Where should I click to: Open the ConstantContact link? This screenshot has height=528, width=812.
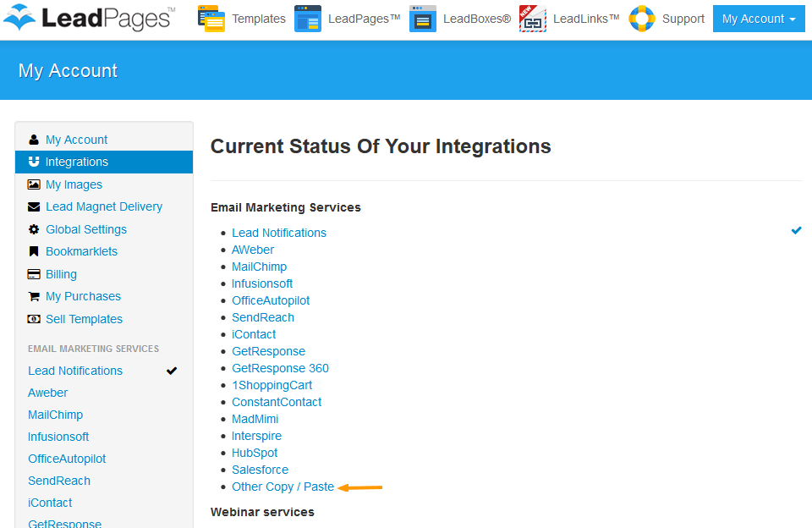[x=277, y=402]
